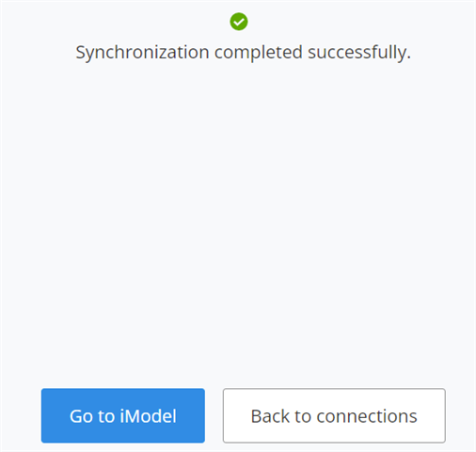Click the Go to iModel label text

tap(123, 416)
